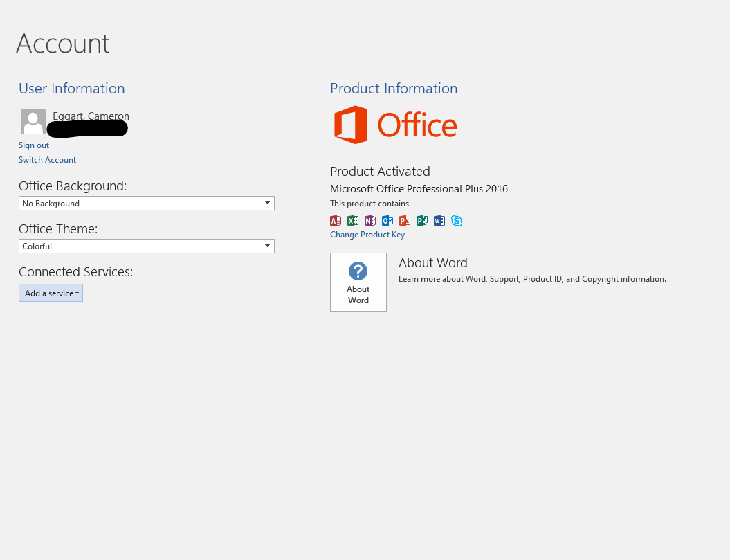Click the Publisher app icon
Image resolution: width=730 pixels, height=560 pixels.
pyautogui.click(x=422, y=221)
